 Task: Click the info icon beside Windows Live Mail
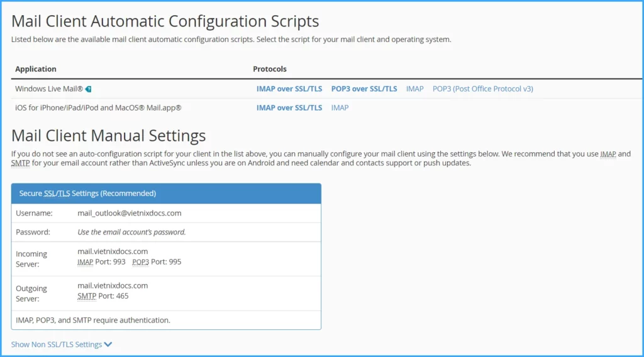click(x=89, y=89)
